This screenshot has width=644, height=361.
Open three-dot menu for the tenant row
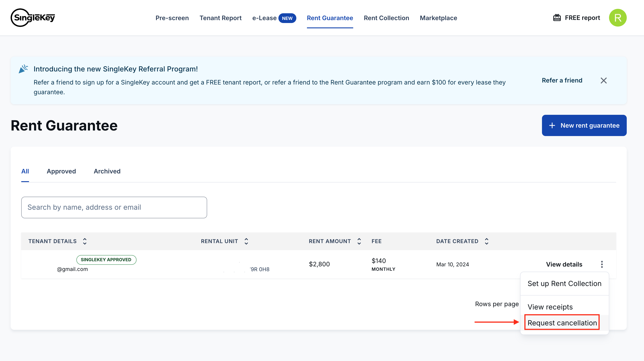pos(602,264)
